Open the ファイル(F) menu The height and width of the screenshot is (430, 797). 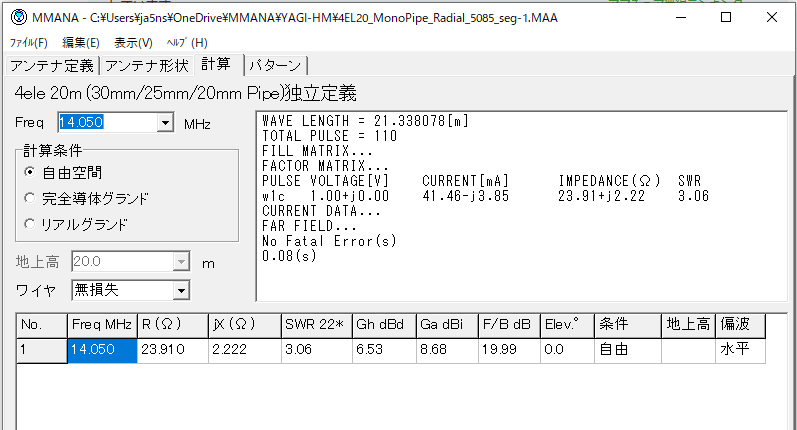coord(29,42)
